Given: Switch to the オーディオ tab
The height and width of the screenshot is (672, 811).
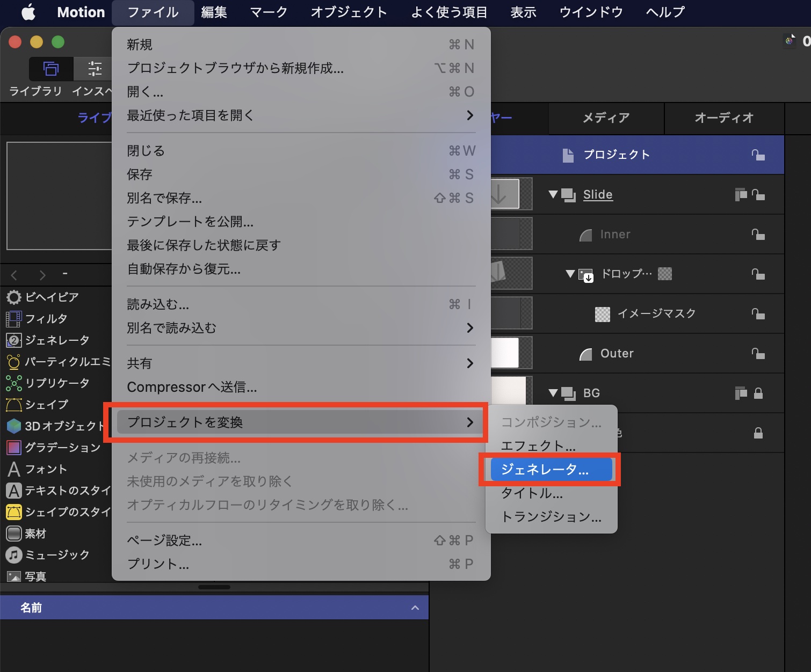Looking at the screenshot, I should point(725,118).
